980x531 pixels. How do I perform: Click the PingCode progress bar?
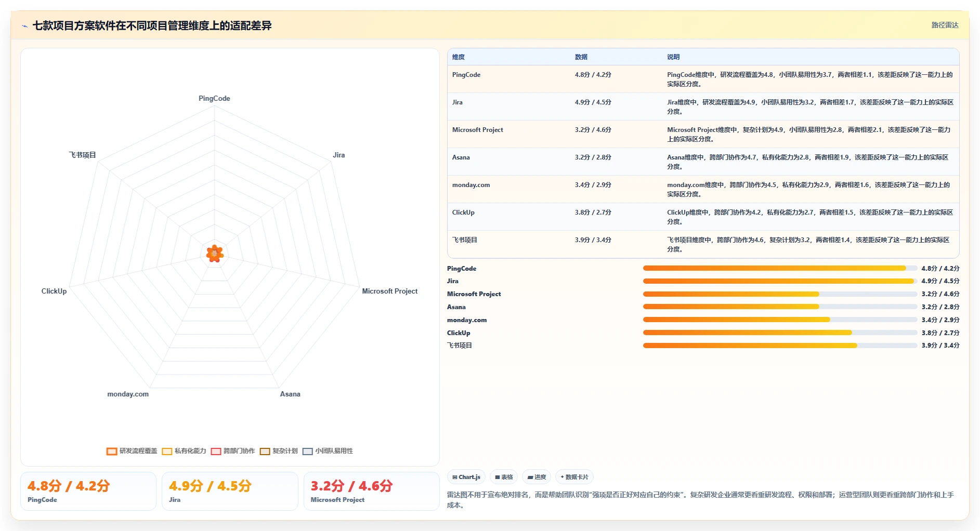click(x=780, y=268)
